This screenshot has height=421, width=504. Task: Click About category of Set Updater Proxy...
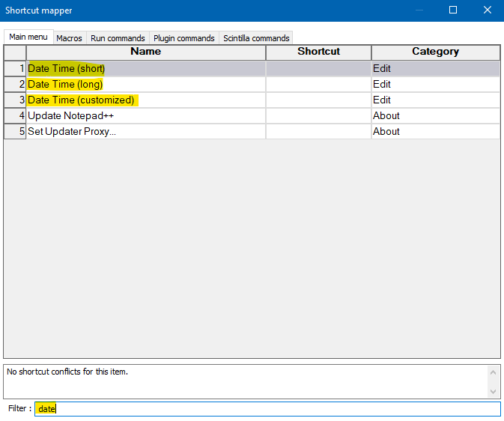pos(436,132)
